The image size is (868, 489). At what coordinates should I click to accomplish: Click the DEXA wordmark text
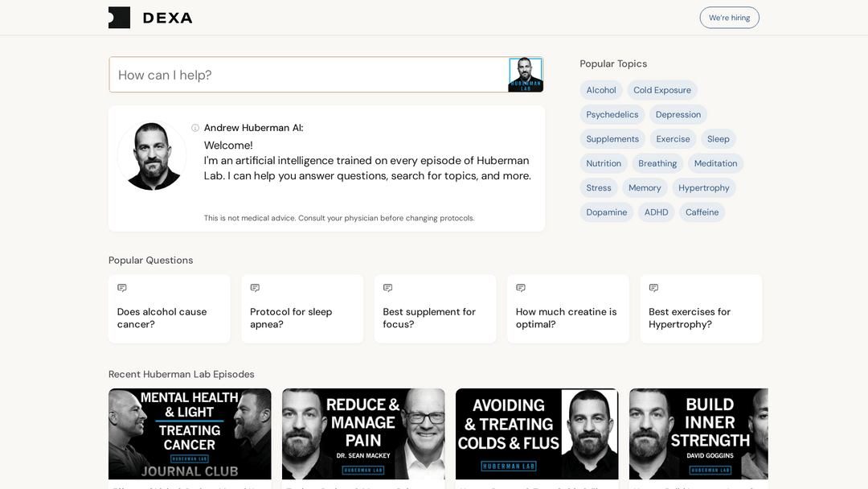tap(168, 18)
